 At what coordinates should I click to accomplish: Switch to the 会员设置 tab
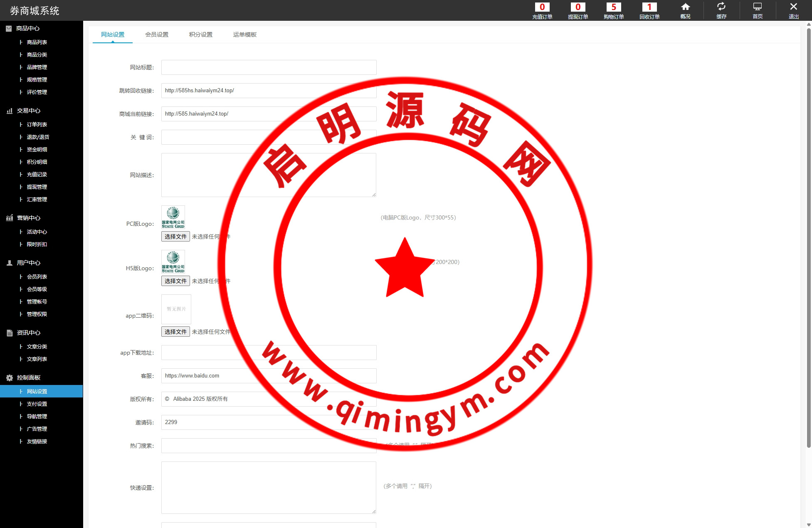(x=157, y=35)
